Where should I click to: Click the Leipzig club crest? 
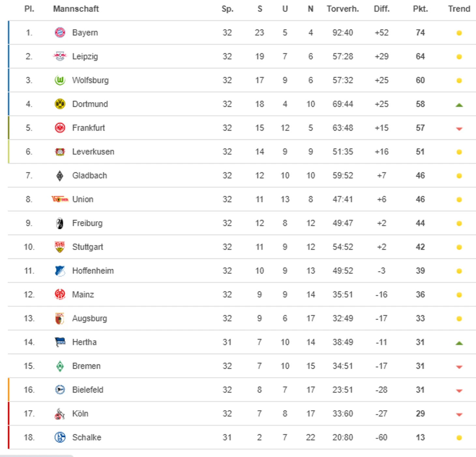[x=60, y=56]
